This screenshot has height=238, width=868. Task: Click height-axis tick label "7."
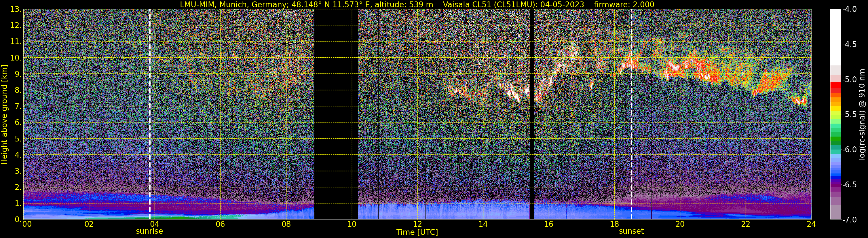pos(18,106)
